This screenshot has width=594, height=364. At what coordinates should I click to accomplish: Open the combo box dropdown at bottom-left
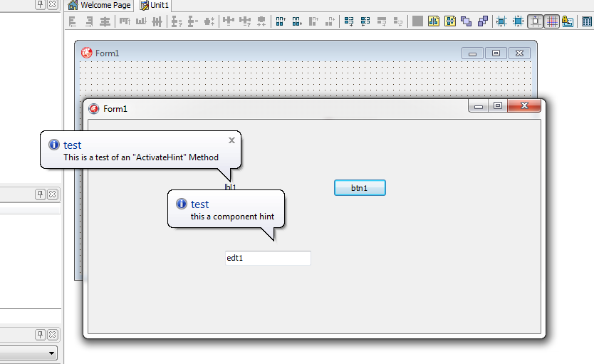pyautogui.click(x=52, y=353)
